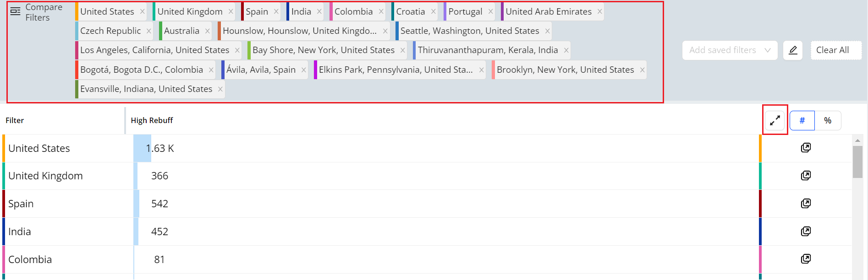Open United States row in new window
This screenshot has width=868, height=280.
[806, 148]
